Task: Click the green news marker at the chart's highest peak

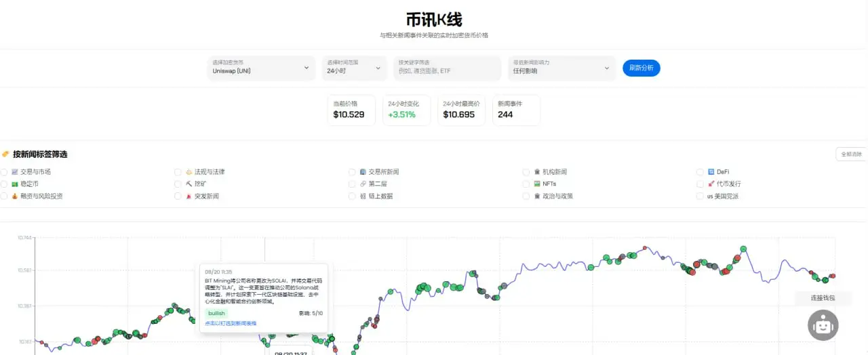Action: click(x=743, y=249)
